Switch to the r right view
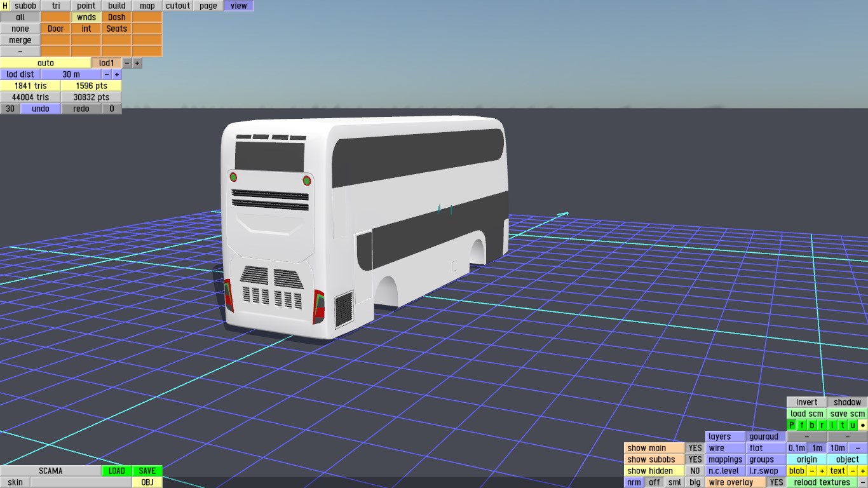Viewport: 868px width, 488px height. 822,425
